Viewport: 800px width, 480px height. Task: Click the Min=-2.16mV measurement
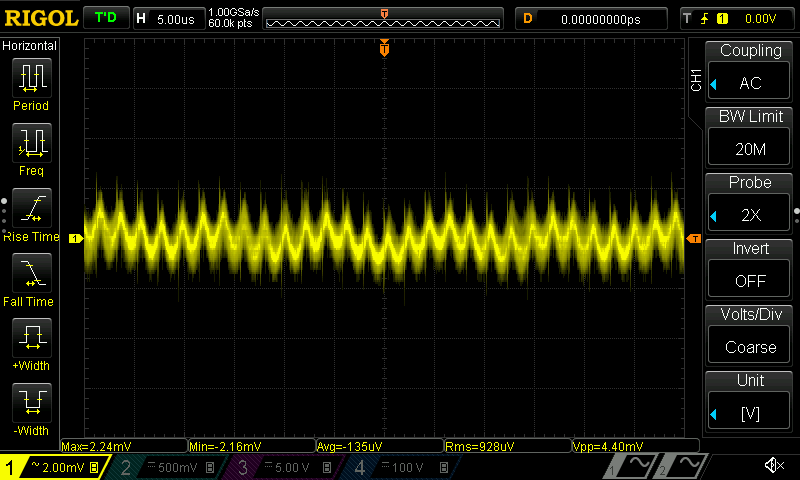252,446
